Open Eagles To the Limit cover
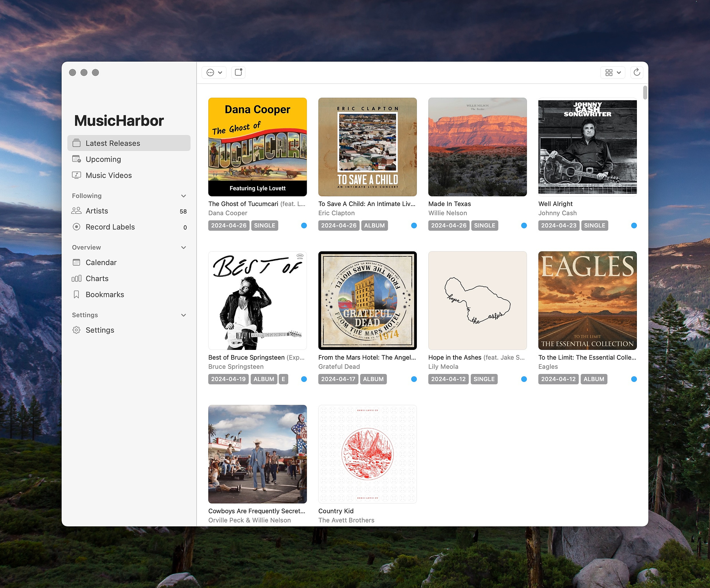 588,301
